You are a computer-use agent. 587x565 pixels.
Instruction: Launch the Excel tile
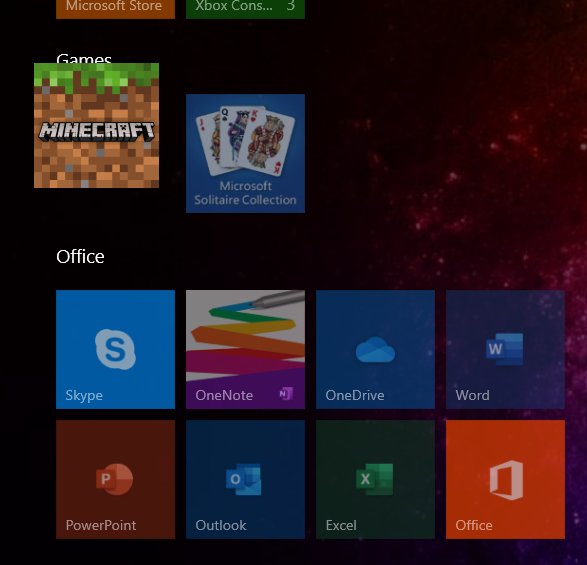375,479
